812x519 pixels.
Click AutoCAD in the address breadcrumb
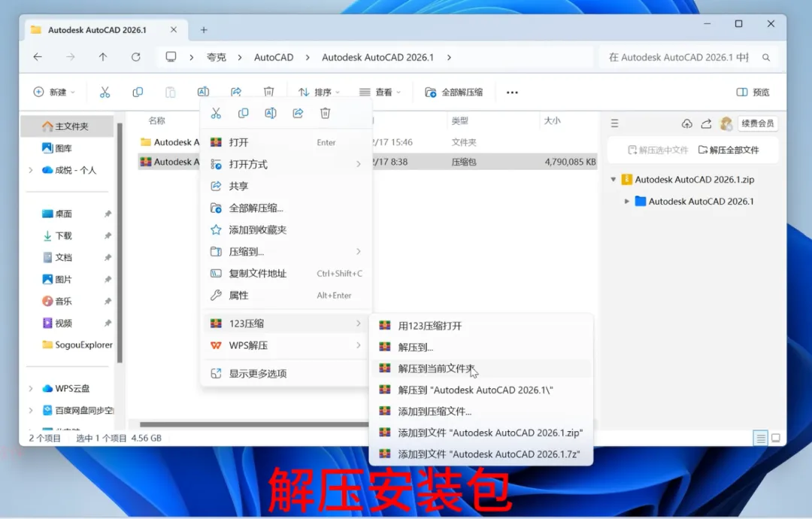click(x=274, y=57)
